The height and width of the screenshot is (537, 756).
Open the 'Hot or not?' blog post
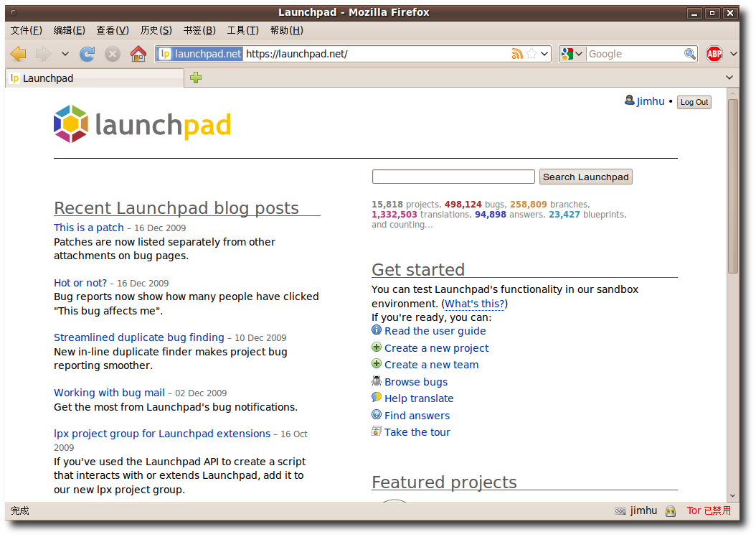(x=80, y=283)
